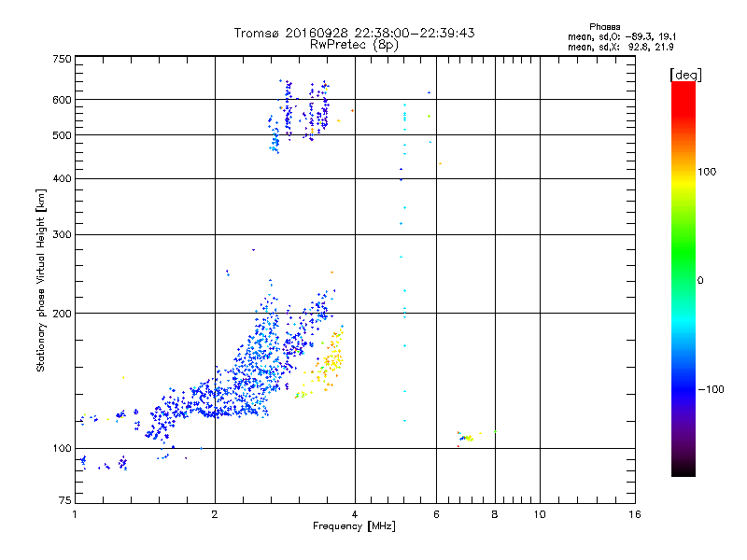Click the y-axis tick label '100'
Image resolution: width=747 pixels, height=560 pixels.
(x=62, y=449)
